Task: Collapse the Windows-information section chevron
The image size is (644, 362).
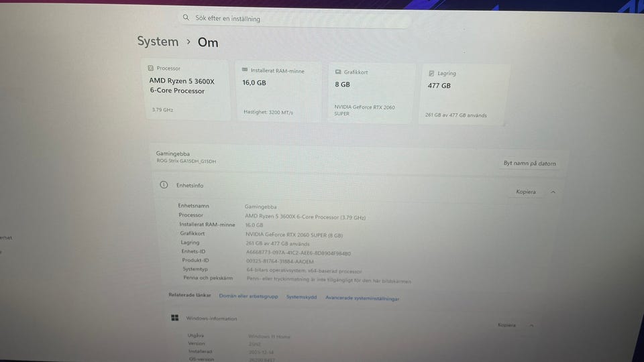Action: (x=531, y=326)
